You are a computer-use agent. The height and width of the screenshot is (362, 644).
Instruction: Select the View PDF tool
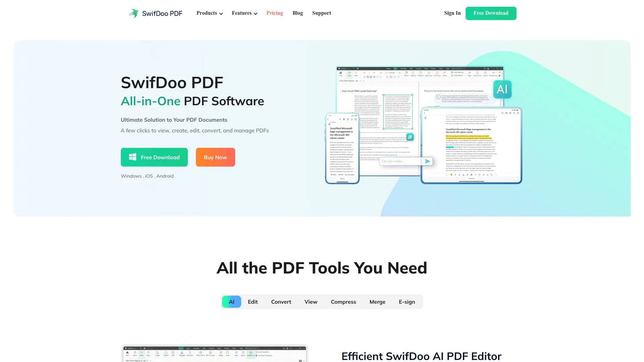pyautogui.click(x=311, y=301)
